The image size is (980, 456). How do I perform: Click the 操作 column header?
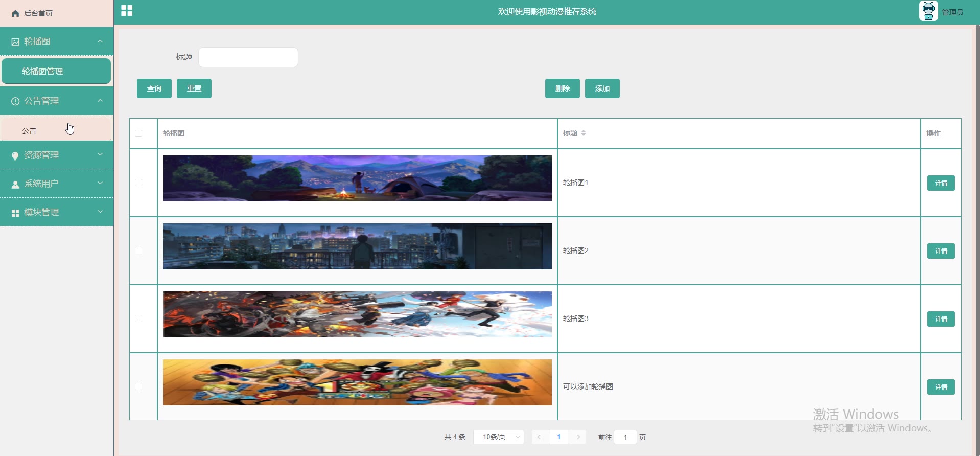(x=934, y=133)
